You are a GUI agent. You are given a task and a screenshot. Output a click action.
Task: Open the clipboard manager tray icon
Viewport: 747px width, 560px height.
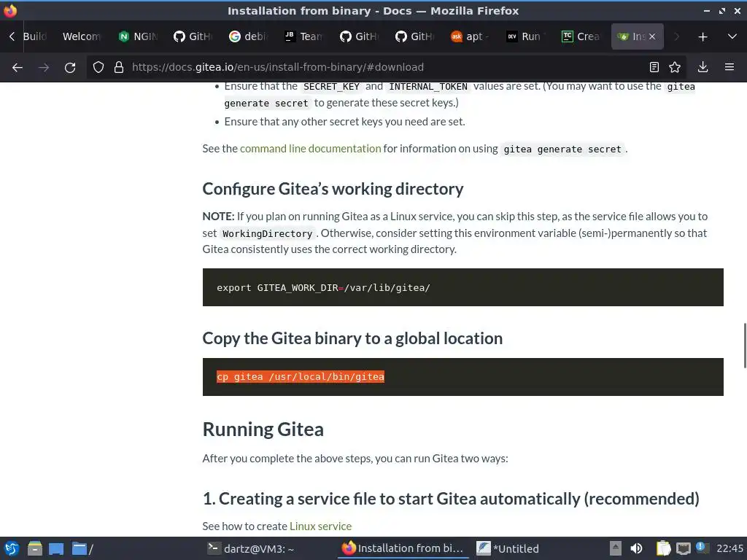[663, 548]
